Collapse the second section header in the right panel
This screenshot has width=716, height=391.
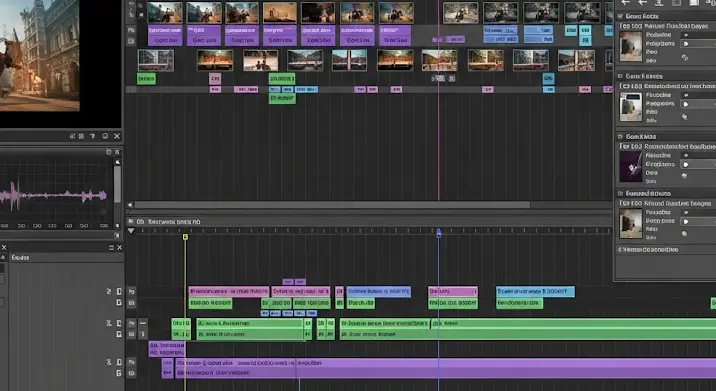(x=620, y=76)
